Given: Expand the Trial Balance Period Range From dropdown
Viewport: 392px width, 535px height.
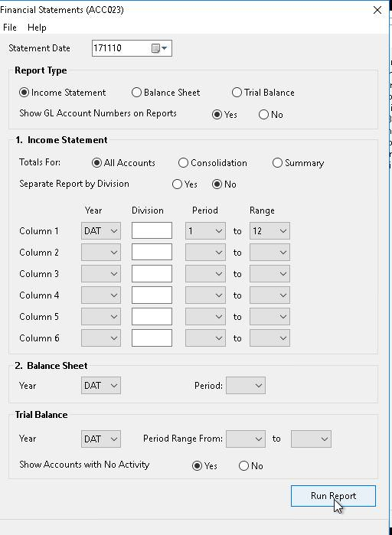Looking at the screenshot, I should 246,439.
